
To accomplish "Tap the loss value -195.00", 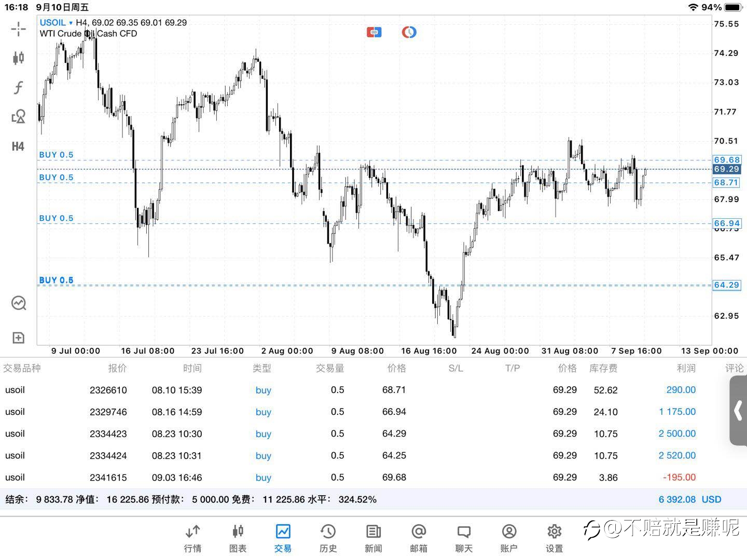I will click(x=679, y=477).
